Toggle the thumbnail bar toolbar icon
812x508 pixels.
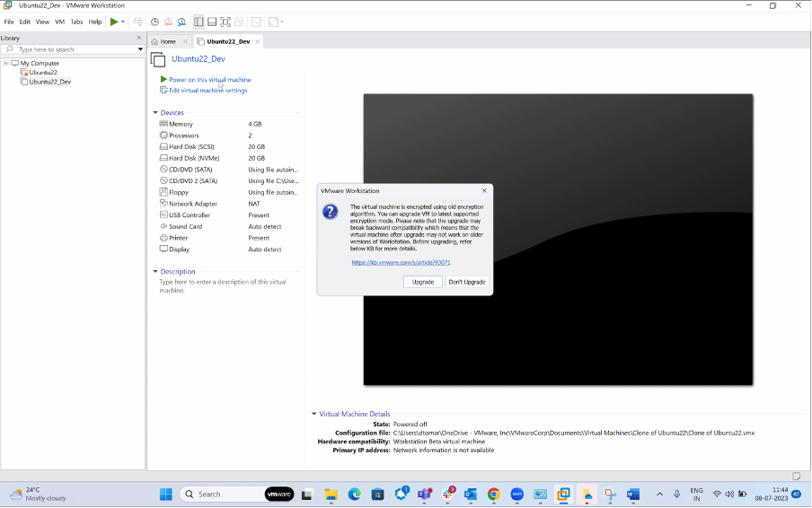tap(212, 22)
